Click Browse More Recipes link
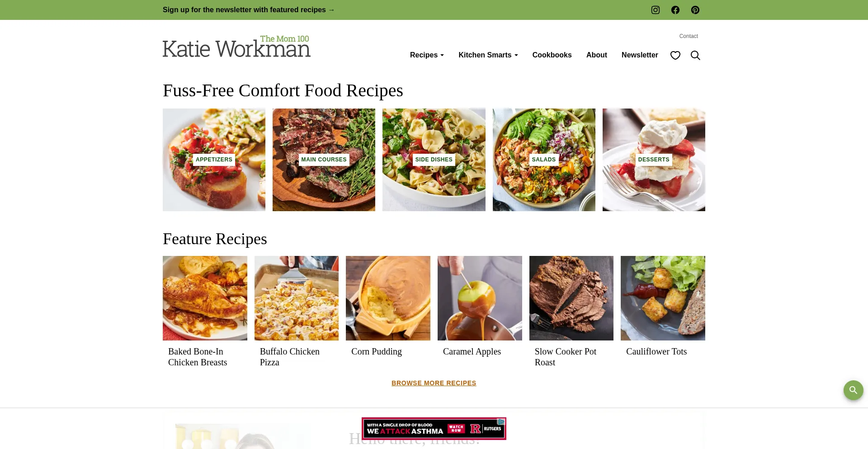Viewport: 868px width, 449px height. (x=434, y=383)
